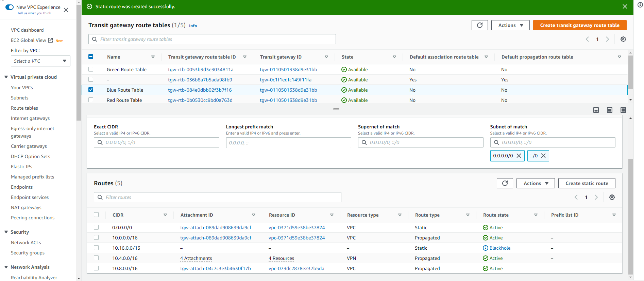The height and width of the screenshot is (281, 644).
Task: Click the route tables list scrollbar
Action: coord(630,72)
